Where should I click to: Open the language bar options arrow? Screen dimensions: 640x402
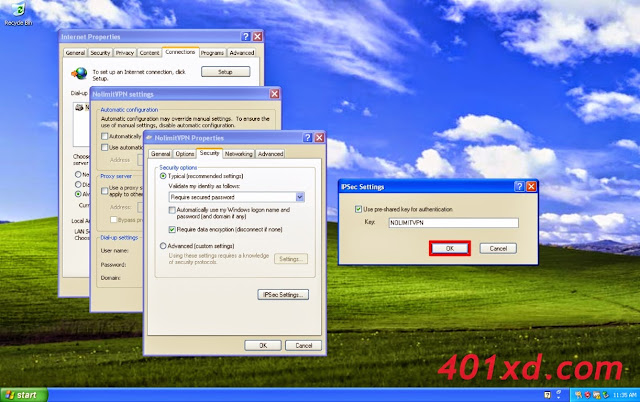558,398
